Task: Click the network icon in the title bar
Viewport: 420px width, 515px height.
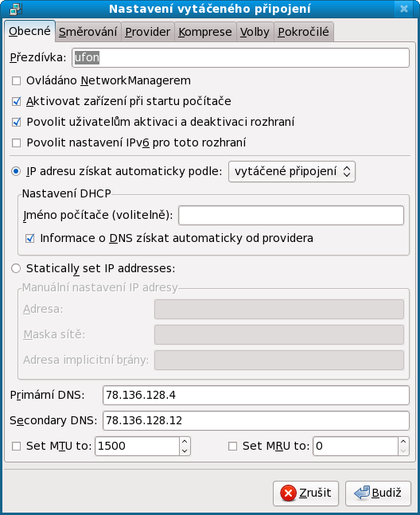Action: 15,9
